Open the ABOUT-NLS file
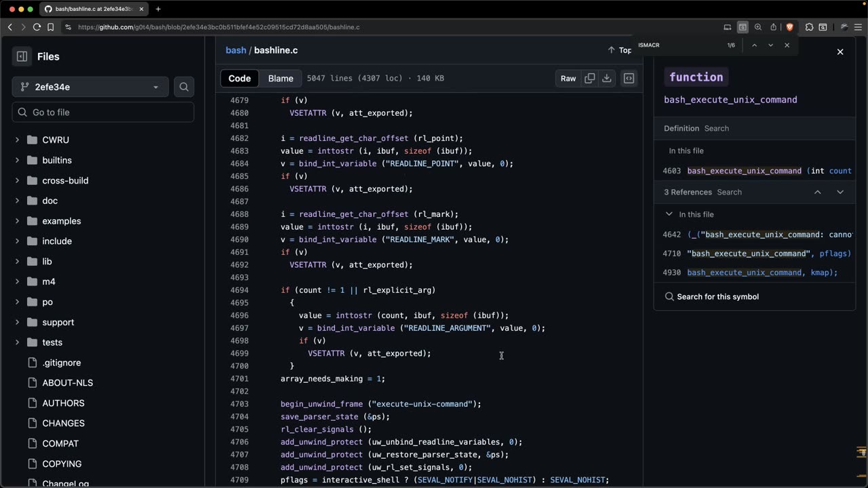868x488 pixels. (68, 383)
